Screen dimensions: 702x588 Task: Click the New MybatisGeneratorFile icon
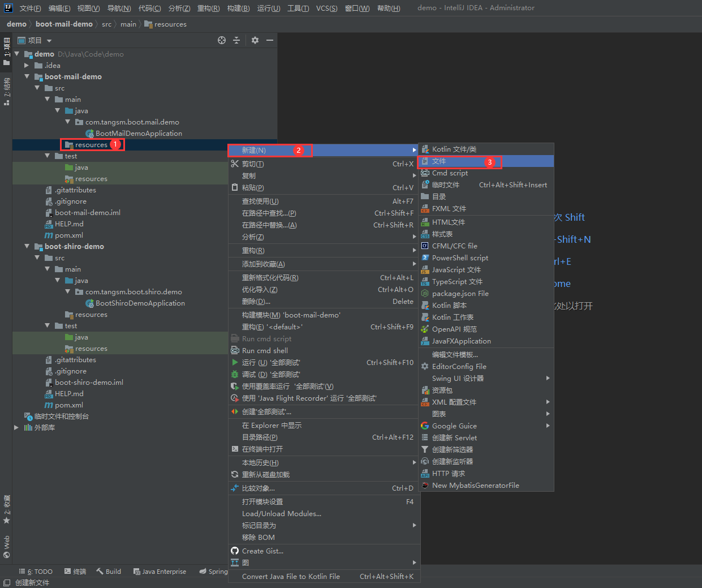[x=425, y=485]
